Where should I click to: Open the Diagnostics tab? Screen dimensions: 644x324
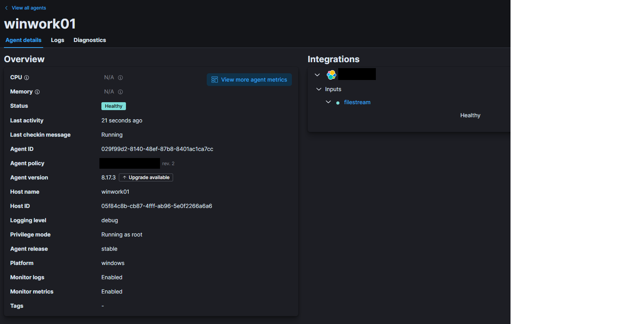click(90, 40)
